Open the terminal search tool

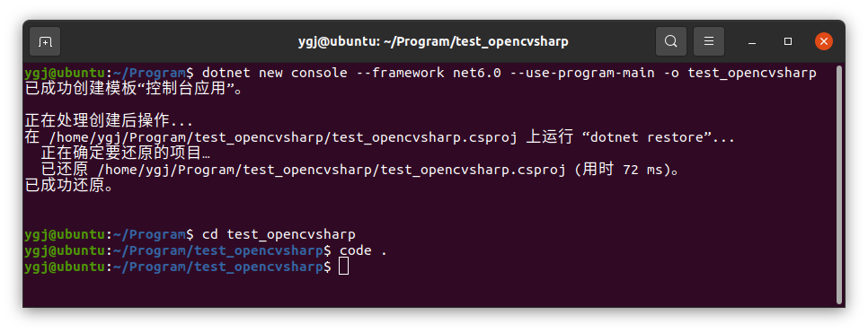671,41
